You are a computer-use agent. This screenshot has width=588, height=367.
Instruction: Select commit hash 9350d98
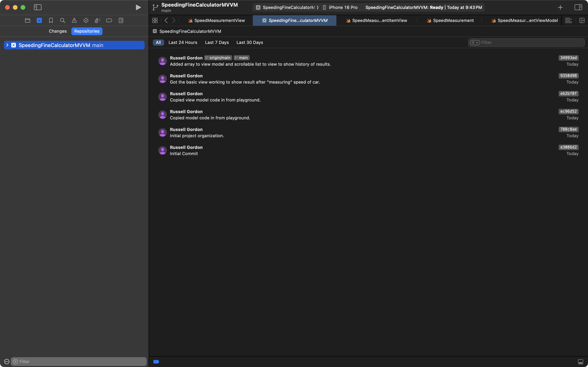click(568, 75)
